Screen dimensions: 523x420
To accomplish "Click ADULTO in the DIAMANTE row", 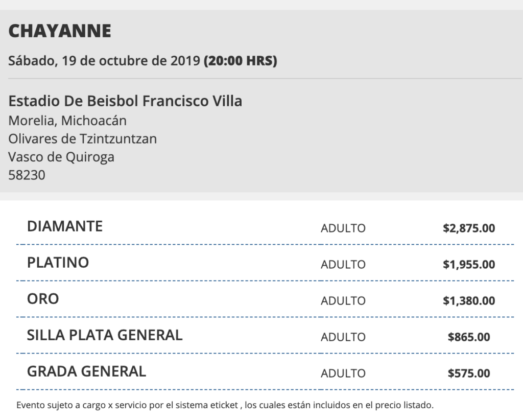I will pyautogui.click(x=343, y=228).
